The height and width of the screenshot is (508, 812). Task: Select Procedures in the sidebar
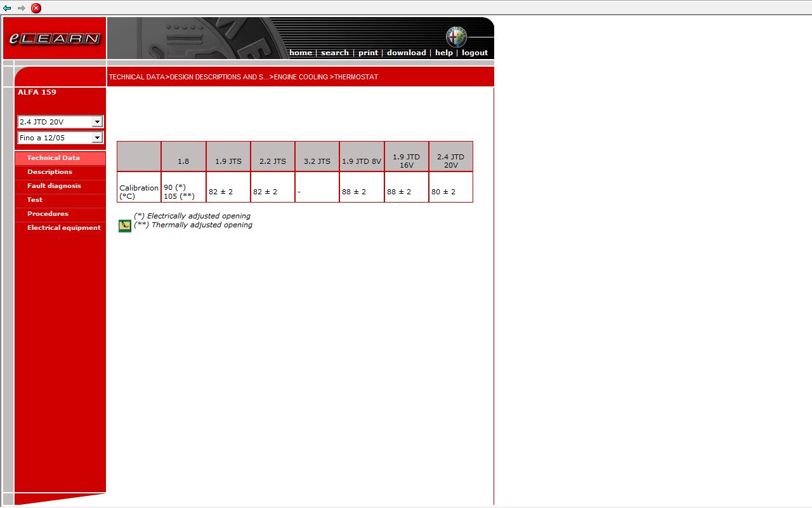click(x=48, y=214)
